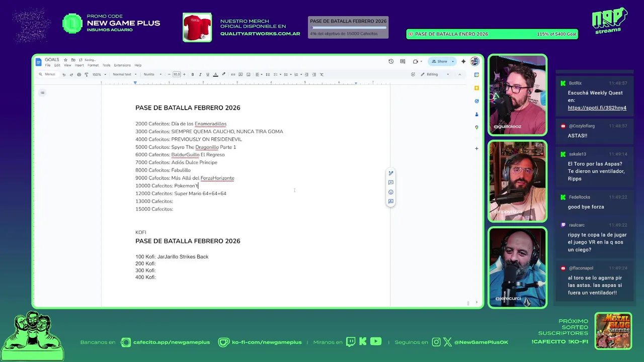The image size is (644, 362).
Task: Open the Insert menu
Action: tap(79, 65)
